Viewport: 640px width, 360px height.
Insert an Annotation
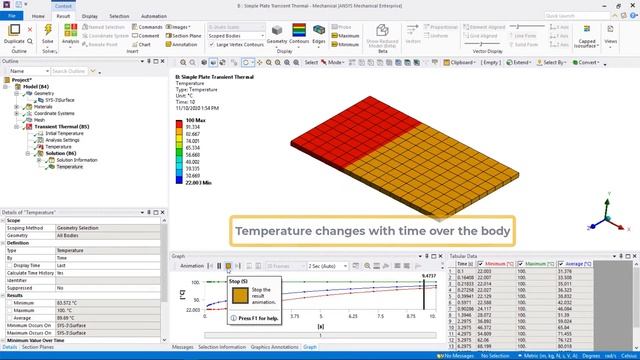coord(181,44)
